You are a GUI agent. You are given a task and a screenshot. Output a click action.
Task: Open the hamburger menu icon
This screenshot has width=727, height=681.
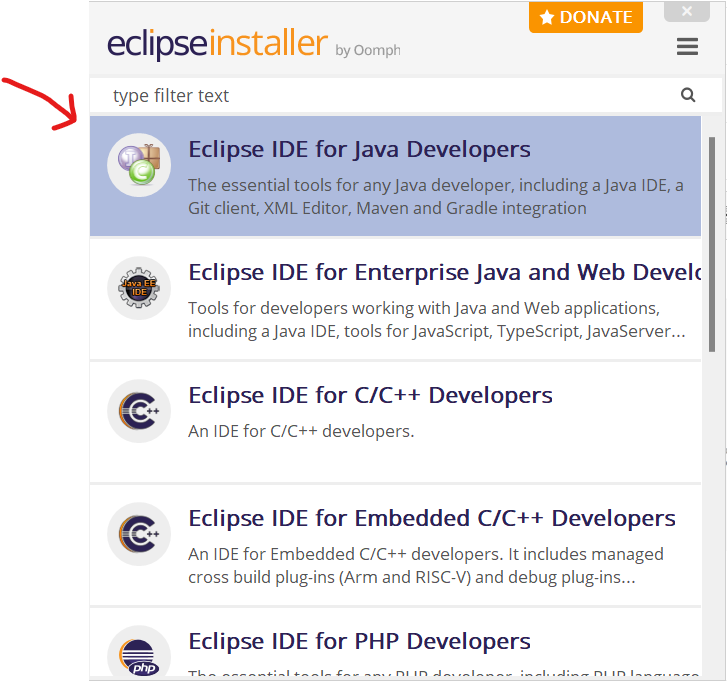click(687, 46)
